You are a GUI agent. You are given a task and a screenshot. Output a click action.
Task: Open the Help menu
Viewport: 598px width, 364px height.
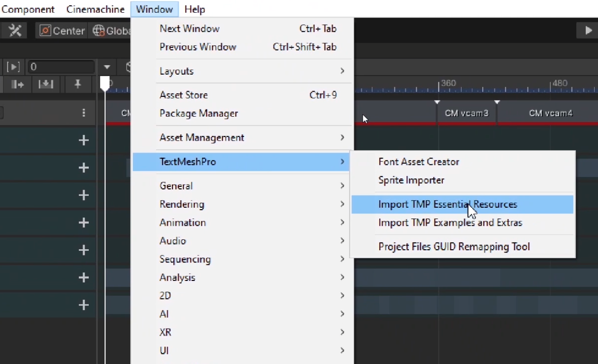tap(195, 9)
